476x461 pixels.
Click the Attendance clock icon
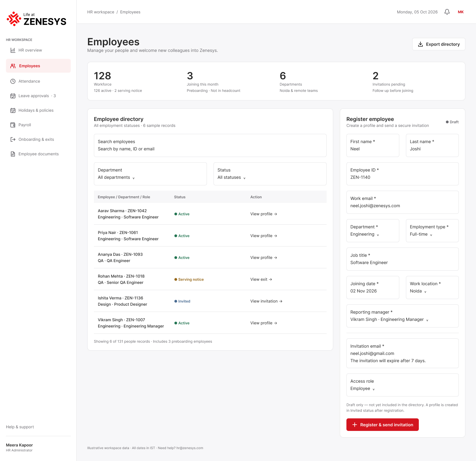tap(13, 81)
